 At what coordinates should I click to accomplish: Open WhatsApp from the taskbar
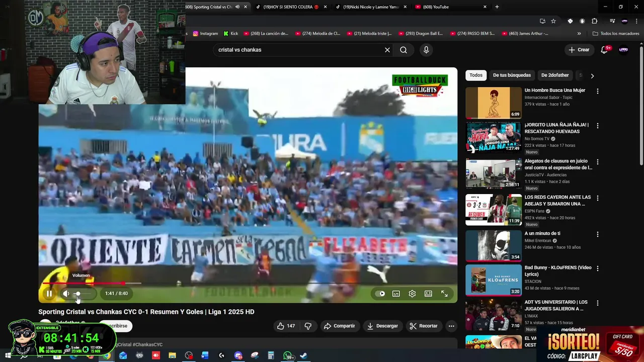[x=289, y=356]
